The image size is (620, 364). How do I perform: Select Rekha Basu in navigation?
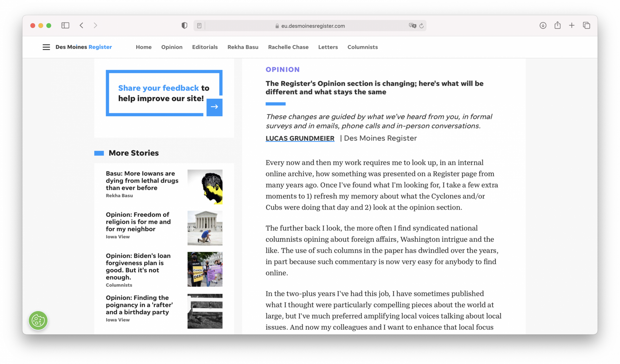pos(243,47)
